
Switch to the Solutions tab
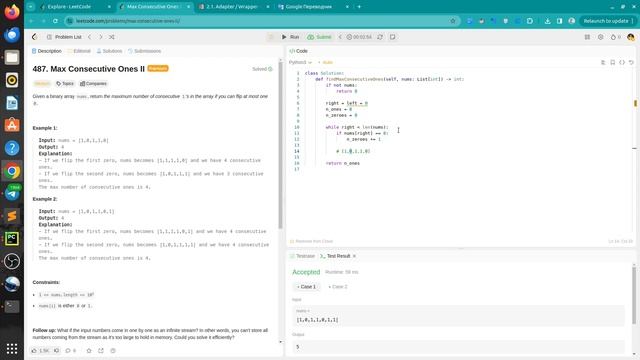109,51
